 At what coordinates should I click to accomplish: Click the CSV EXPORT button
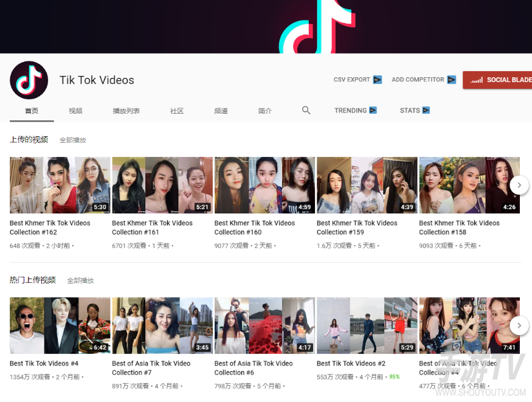(x=358, y=80)
